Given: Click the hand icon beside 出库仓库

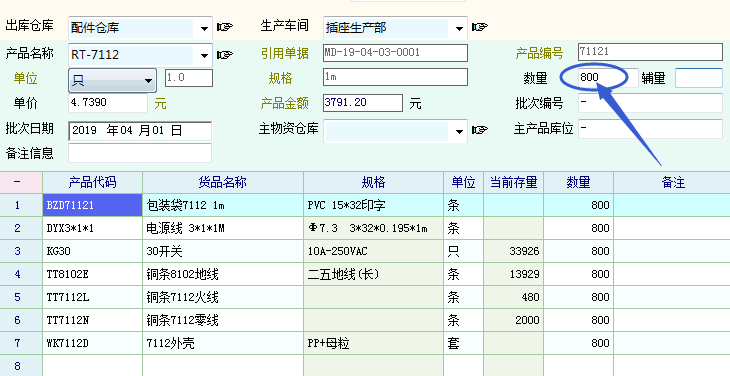Looking at the screenshot, I should click(x=224, y=27).
